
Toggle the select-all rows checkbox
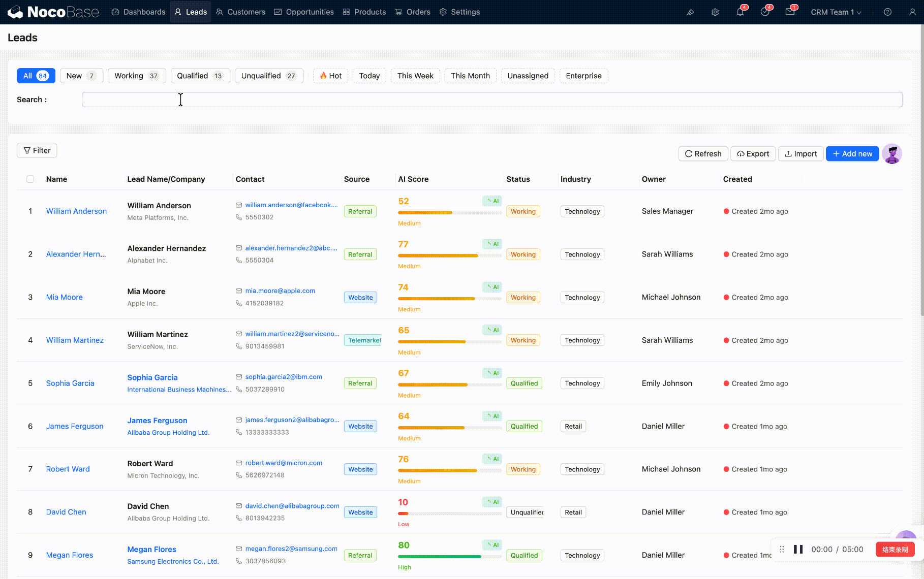click(x=30, y=179)
